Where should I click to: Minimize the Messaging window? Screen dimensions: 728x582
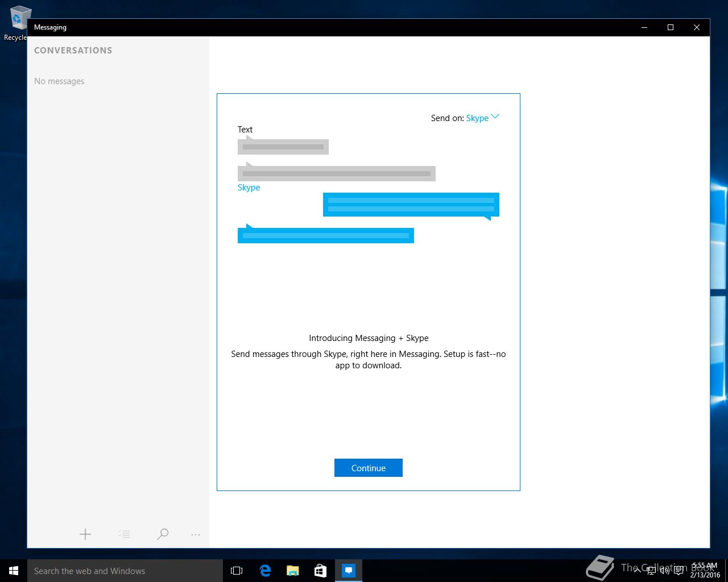coord(644,27)
